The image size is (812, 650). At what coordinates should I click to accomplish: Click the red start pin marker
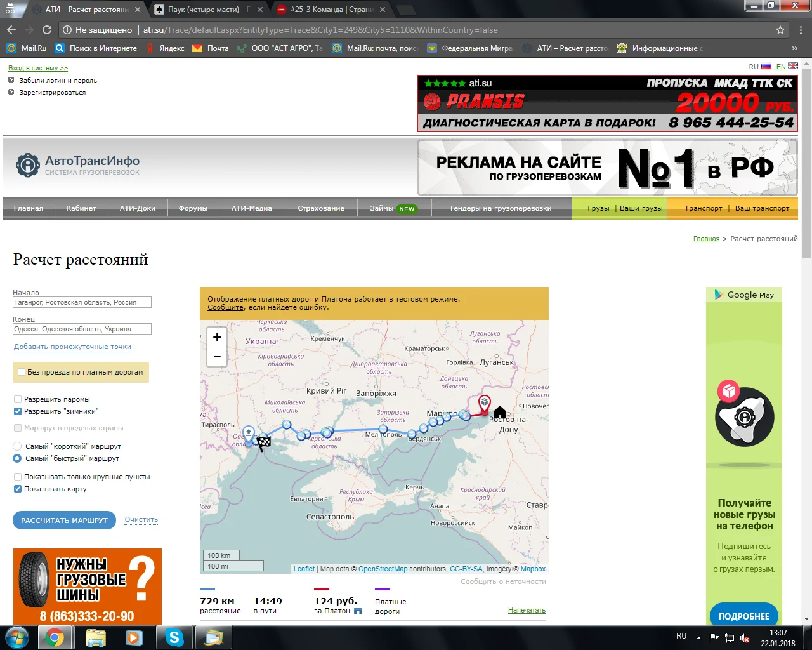(485, 404)
